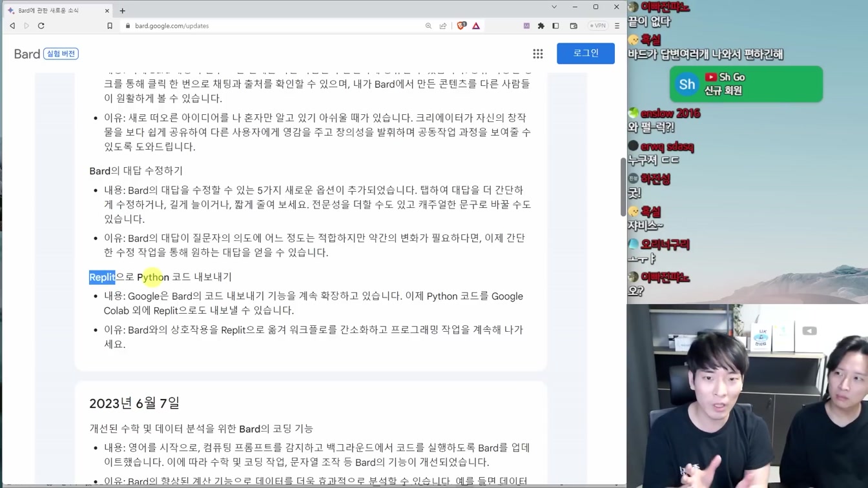868x488 pixels.
Task: Open the tab search chevron
Action: 554,7
